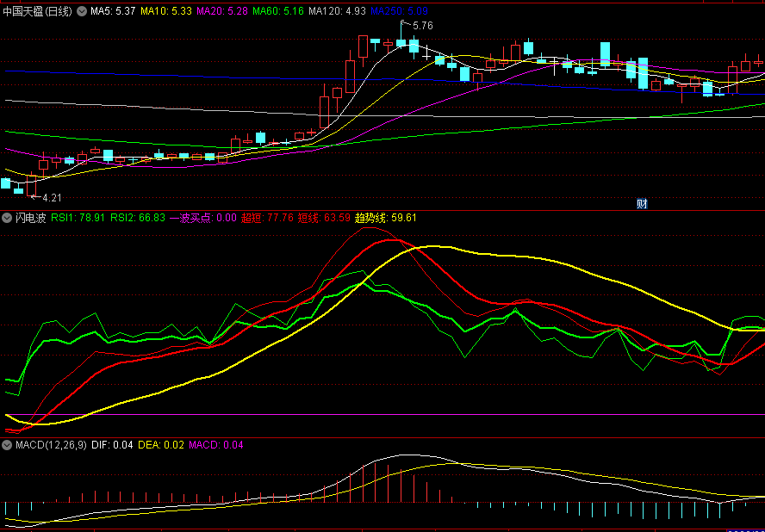Click the MA250: 5.09 label

[x=399, y=11]
